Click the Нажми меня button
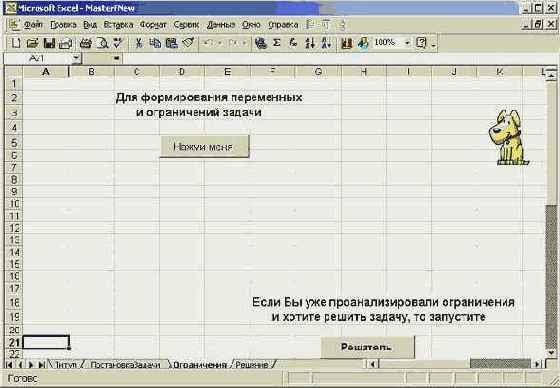Screen dimensions: 560x388 tap(204, 146)
